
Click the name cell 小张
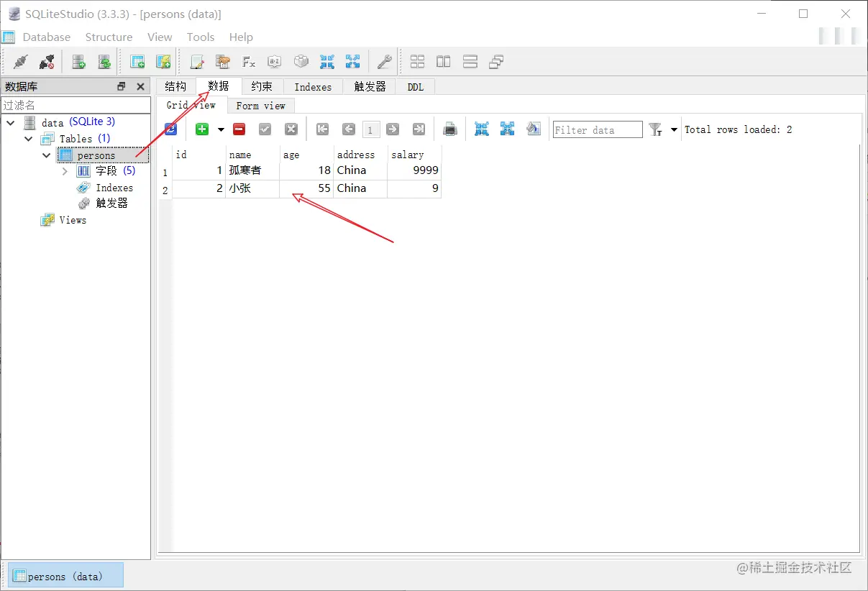click(x=252, y=188)
